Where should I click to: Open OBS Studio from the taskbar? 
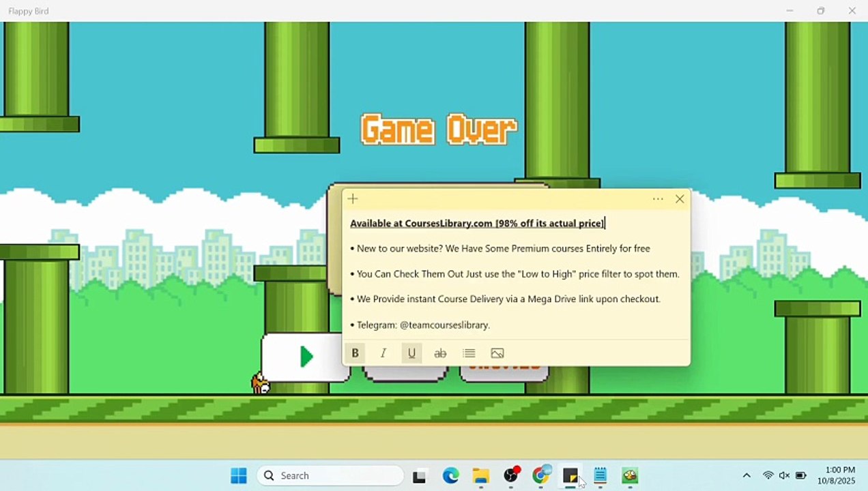(x=511, y=475)
